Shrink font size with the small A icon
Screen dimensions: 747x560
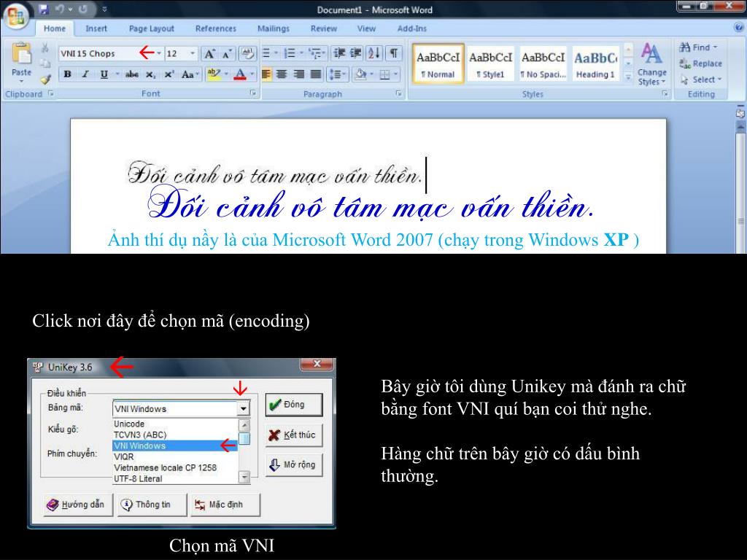click(x=227, y=53)
